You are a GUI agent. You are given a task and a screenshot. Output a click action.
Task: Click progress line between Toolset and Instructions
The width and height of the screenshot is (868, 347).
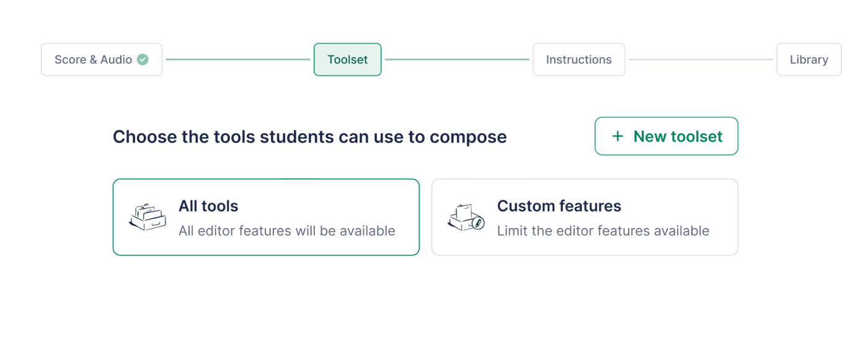(457, 59)
